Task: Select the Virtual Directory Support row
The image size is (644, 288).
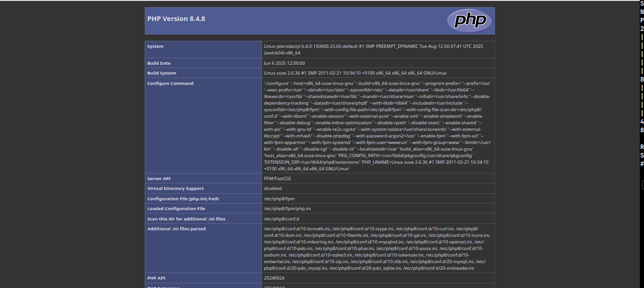Action: (175, 188)
